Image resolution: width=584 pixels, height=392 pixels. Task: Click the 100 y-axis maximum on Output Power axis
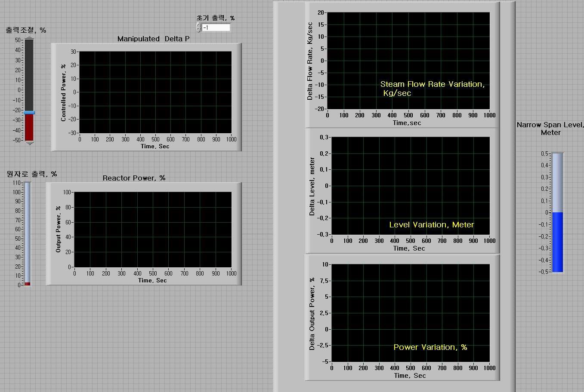pos(67,192)
